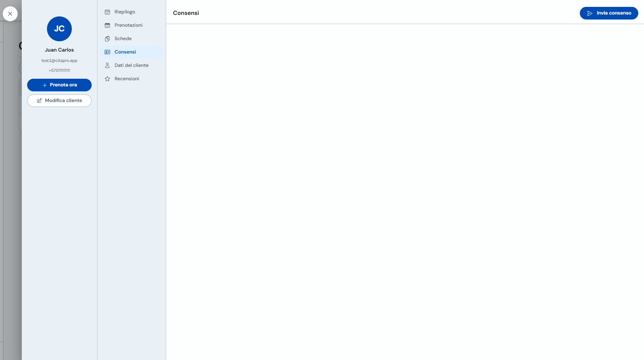Click the phone number +573111111111
The width and height of the screenshot is (644, 360).
59,70
